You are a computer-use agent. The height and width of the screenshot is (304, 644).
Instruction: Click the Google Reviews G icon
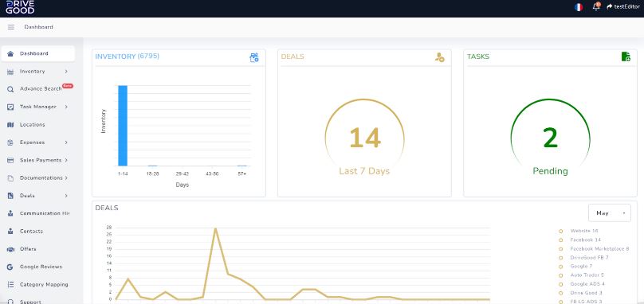(x=10, y=267)
